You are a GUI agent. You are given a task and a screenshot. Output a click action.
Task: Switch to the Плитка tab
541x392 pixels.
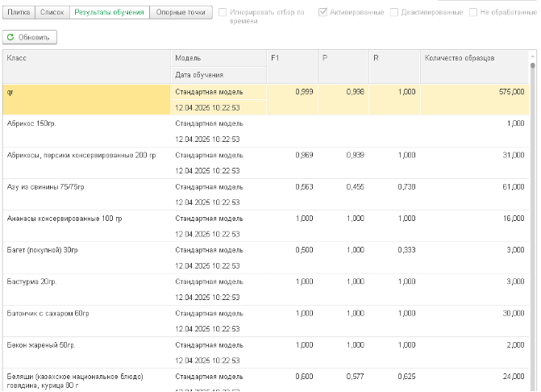19,13
